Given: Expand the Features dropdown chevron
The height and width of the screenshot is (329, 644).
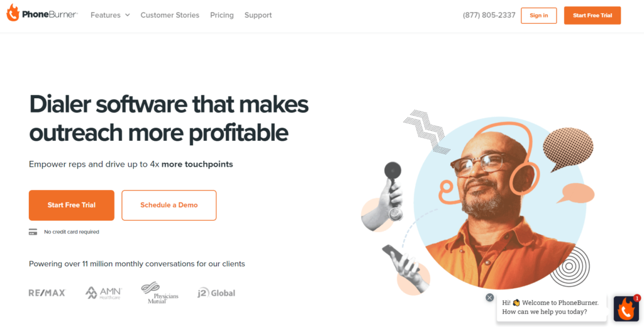Looking at the screenshot, I should [127, 15].
